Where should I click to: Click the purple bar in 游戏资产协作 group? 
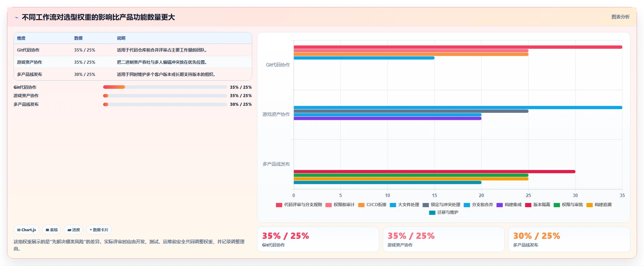coord(387,118)
